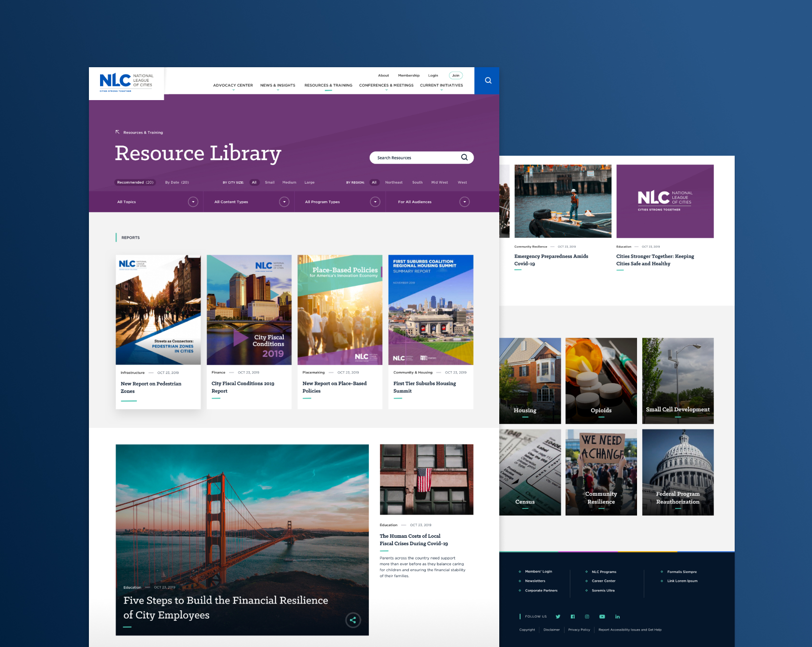
Task: Open the LinkedIn icon in footer
Action: (x=617, y=617)
